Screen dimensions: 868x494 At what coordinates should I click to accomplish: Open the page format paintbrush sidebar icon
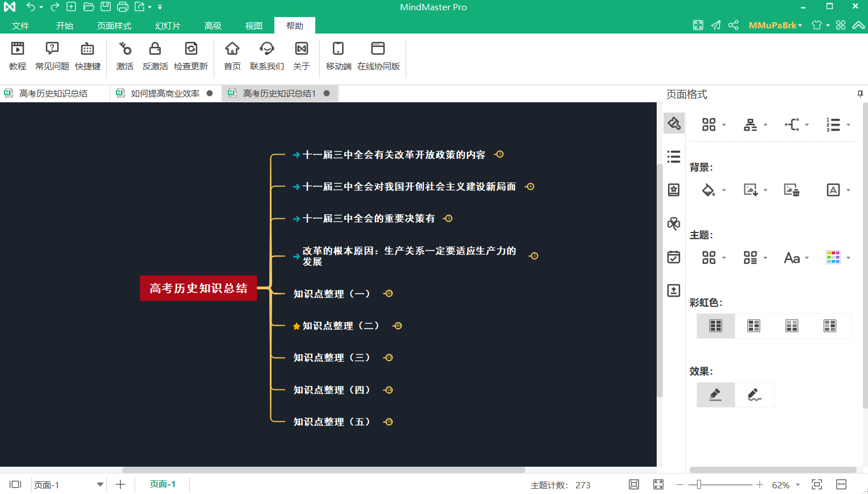point(674,123)
